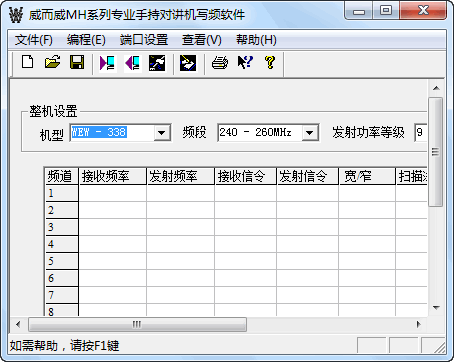
Task: Click the 发射频率 column header
Action: coord(180,176)
